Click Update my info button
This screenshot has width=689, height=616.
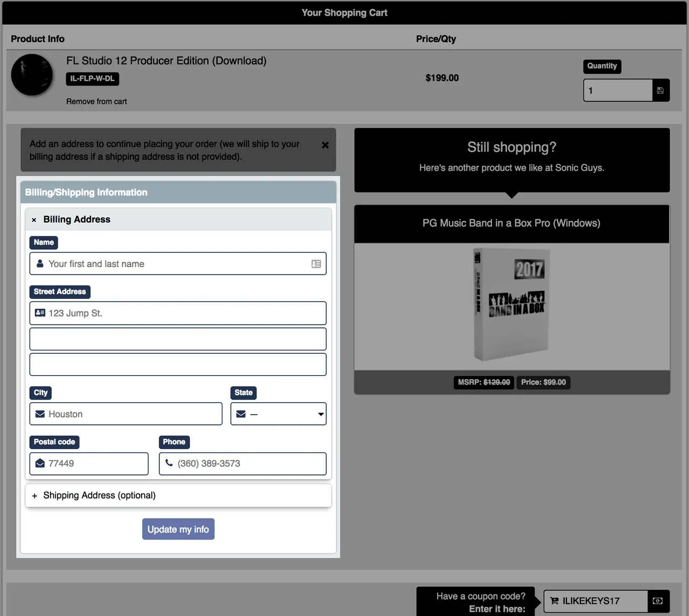pyautogui.click(x=178, y=529)
